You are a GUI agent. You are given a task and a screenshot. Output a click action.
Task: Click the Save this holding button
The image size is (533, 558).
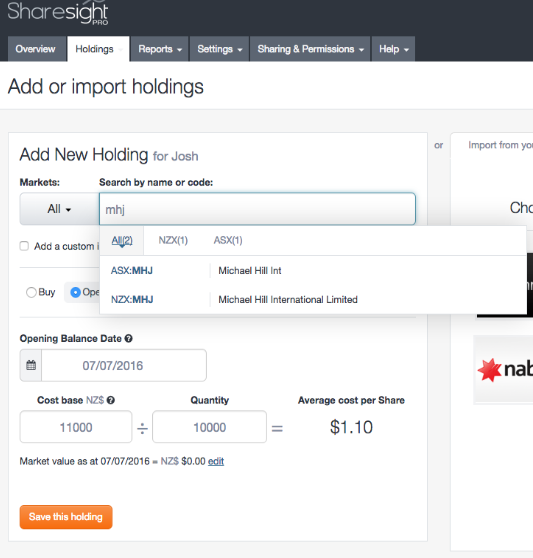(x=66, y=517)
